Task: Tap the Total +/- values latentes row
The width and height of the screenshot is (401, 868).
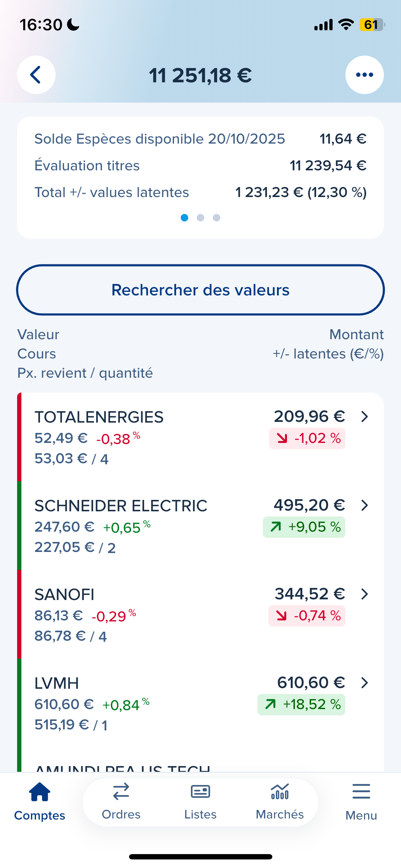Action: point(200,192)
